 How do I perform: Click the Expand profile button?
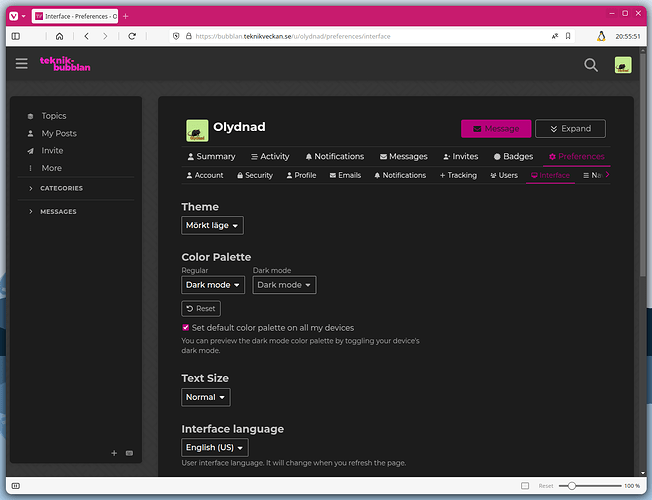(x=570, y=129)
